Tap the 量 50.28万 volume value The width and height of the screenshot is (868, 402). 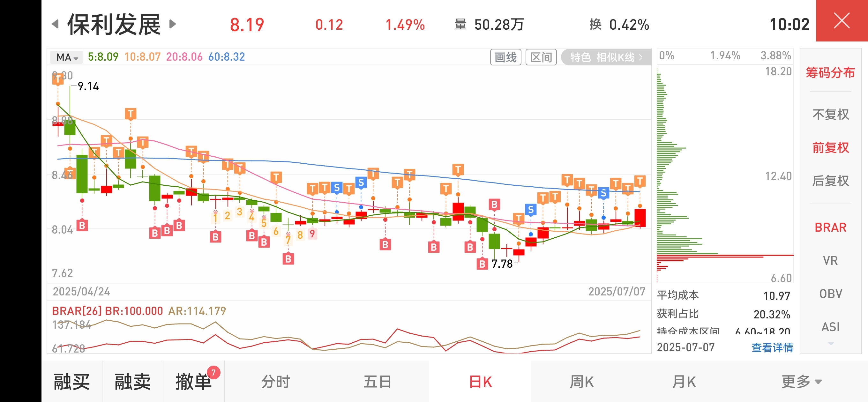tap(489, 25)
